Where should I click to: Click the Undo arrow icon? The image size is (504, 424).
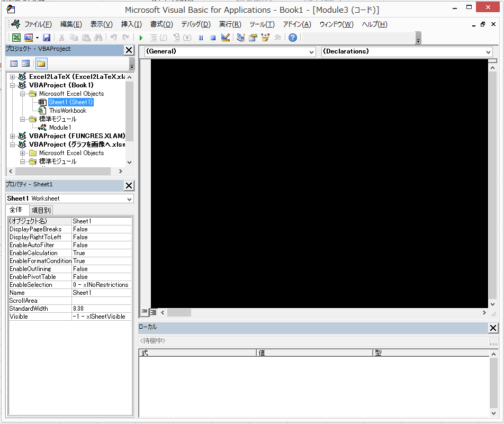113,37
